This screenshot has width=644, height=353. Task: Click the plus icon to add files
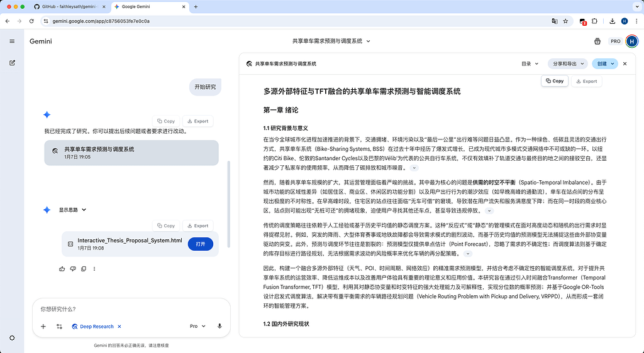click(x=43, y=327)
